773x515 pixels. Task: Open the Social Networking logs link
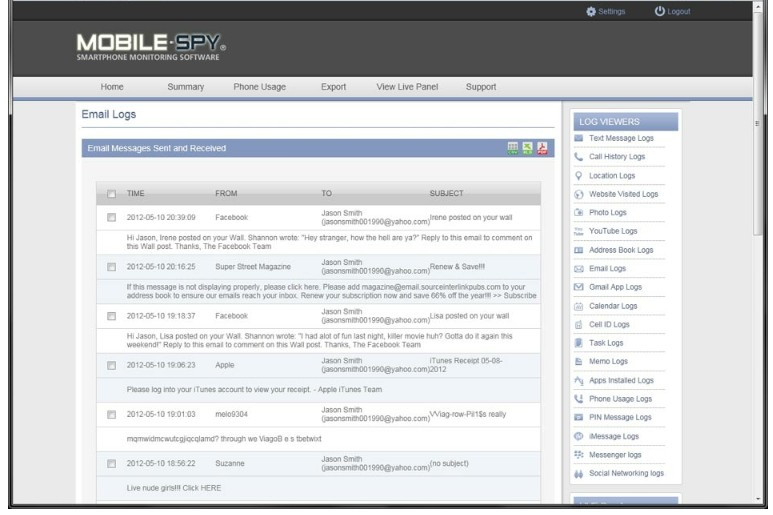coord(626,473)
